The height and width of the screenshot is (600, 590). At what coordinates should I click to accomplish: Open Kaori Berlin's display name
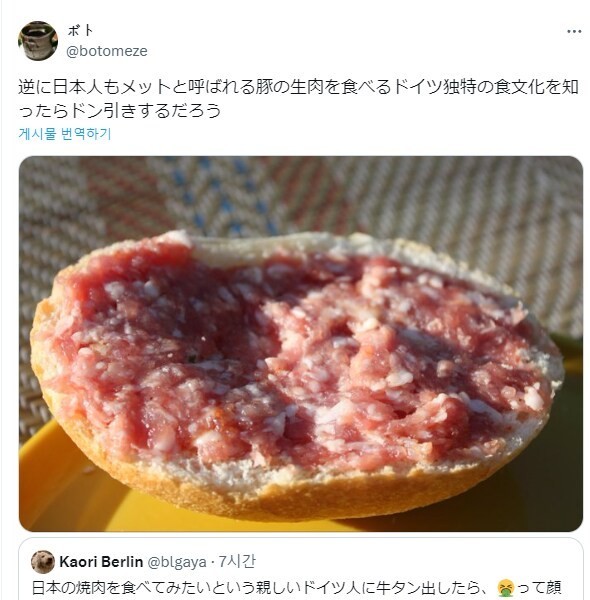click(x=101, y=562)
